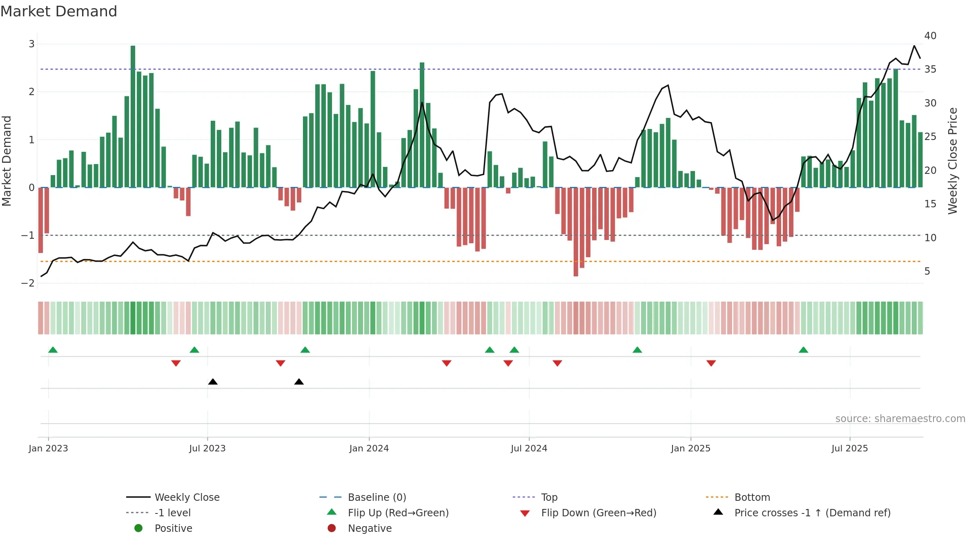Toggle Flip Up (Red→Green) legend entry
The width and height of the screenshot is (980, 551).
[388, 513]
